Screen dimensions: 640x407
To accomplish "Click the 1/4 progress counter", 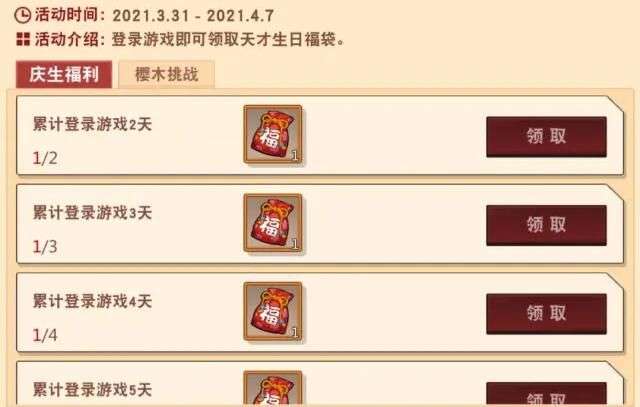I will pyautogui.click(x=45, y=335).
